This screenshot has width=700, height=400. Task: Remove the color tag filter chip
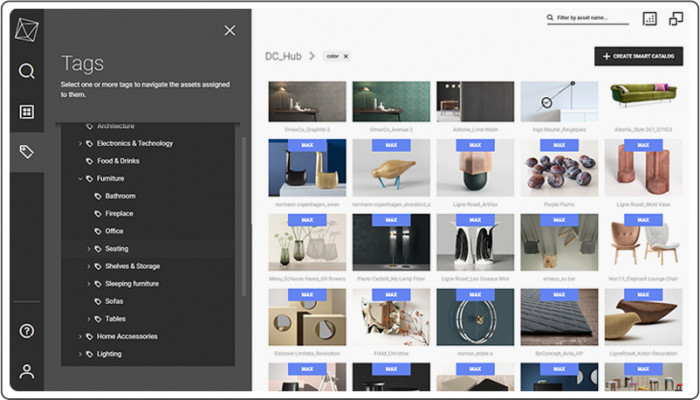pyautogui.click(x=346, y=56)
